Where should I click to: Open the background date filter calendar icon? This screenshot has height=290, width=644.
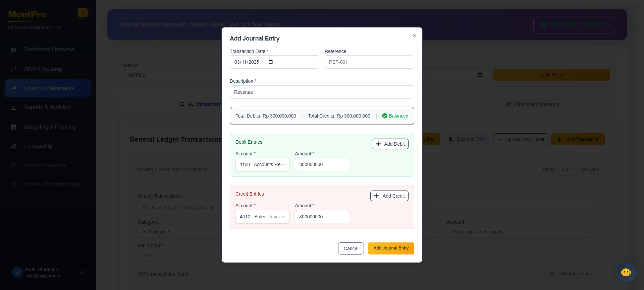click(x=480, y=75)
